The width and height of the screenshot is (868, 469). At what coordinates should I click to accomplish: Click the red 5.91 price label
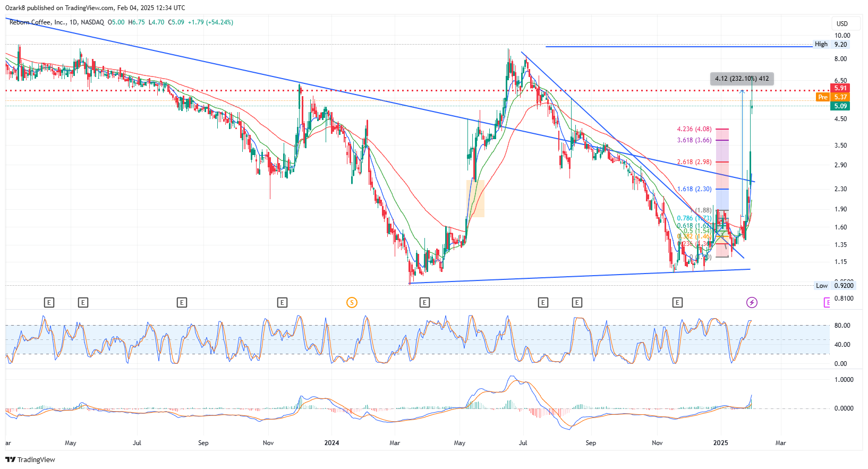[x=840, y=88]
